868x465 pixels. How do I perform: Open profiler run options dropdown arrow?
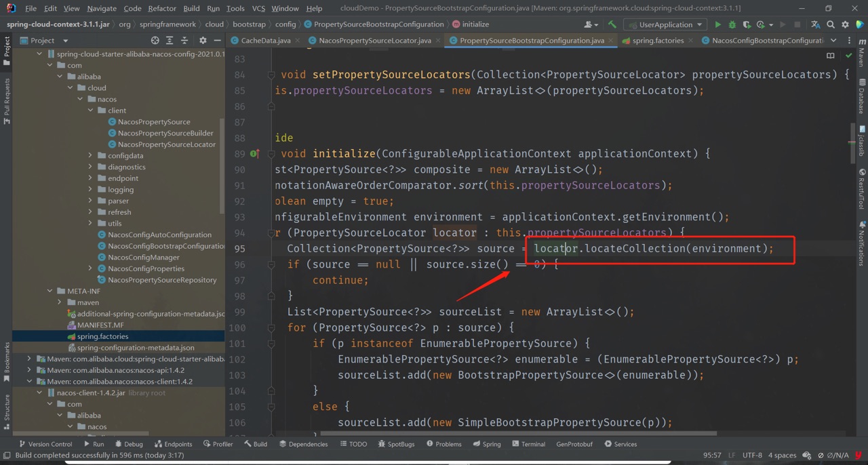click(770, 25)
